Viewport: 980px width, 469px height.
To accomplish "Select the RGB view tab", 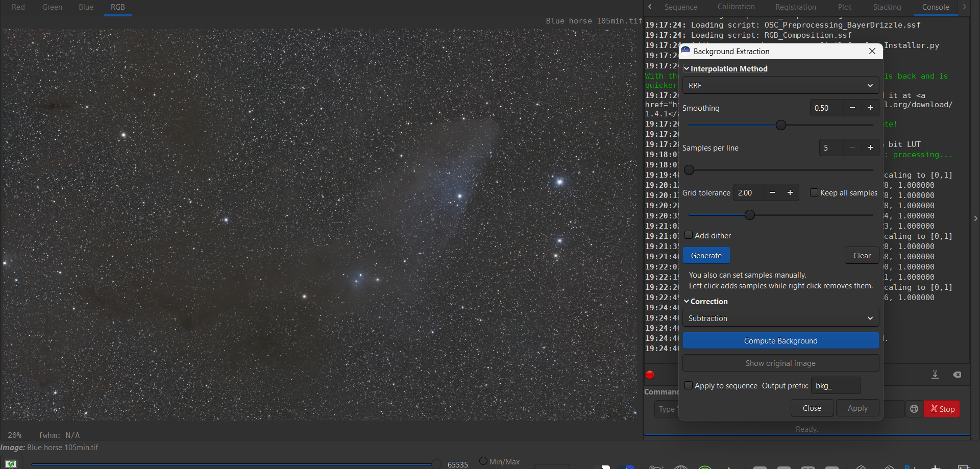I will click(x=118, y=7).
